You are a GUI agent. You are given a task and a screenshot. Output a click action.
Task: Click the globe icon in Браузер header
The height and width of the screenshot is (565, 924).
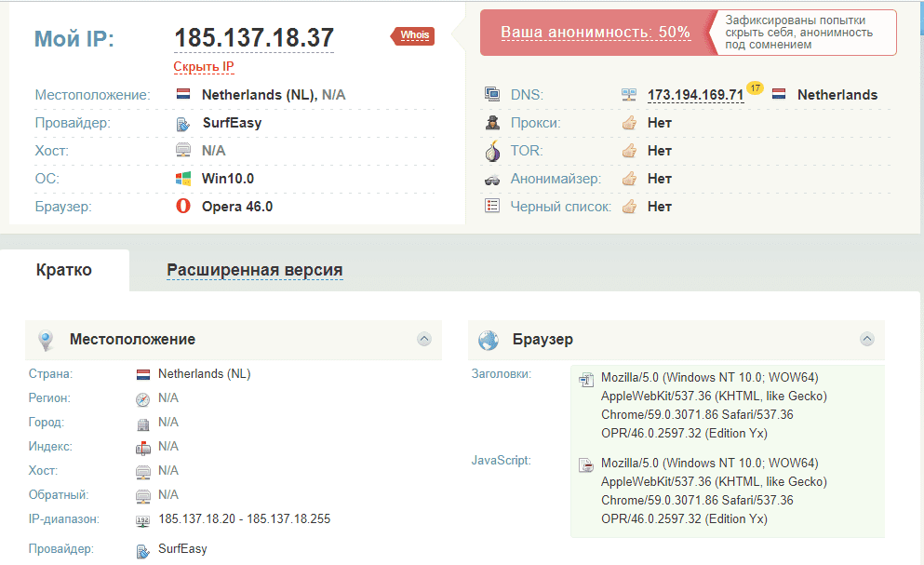tap(489, 341)
